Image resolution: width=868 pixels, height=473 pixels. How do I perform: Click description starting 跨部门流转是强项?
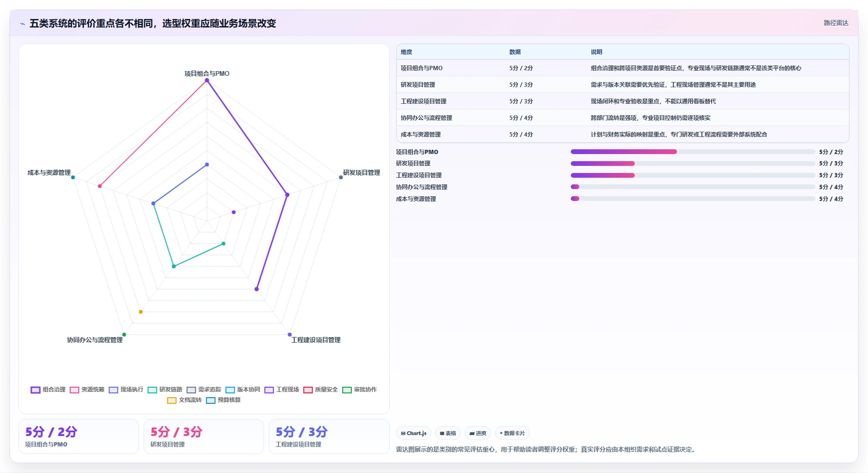[650, 118]
